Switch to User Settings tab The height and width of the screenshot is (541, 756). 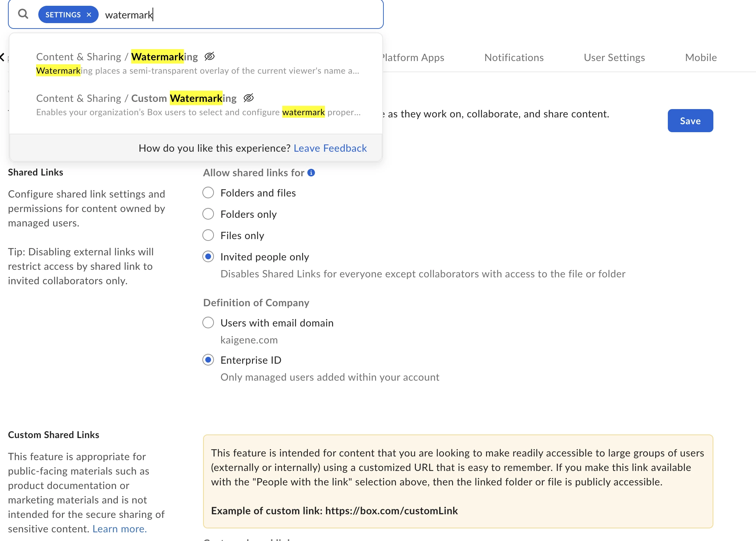(614, 57)
